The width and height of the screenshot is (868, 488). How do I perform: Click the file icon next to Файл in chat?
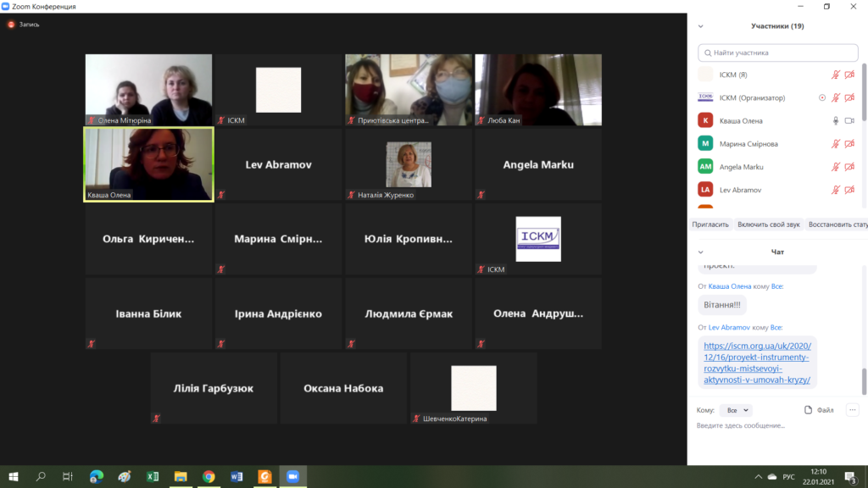pyautogui.click(x=808, y=410)
